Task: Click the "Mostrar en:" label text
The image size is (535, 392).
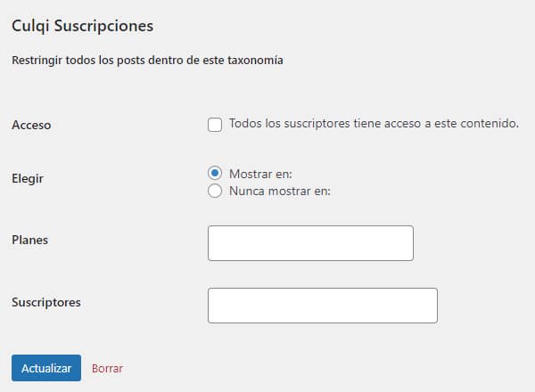Action: point(260,174)
